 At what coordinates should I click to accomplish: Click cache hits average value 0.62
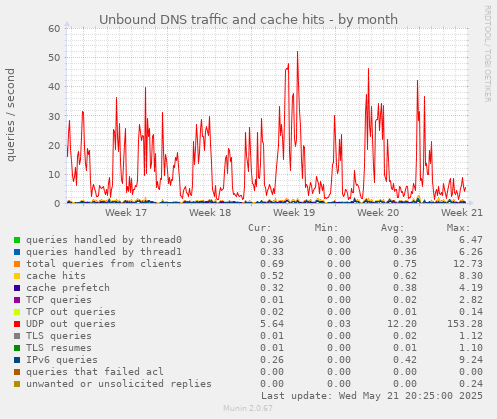coord(405,276)
